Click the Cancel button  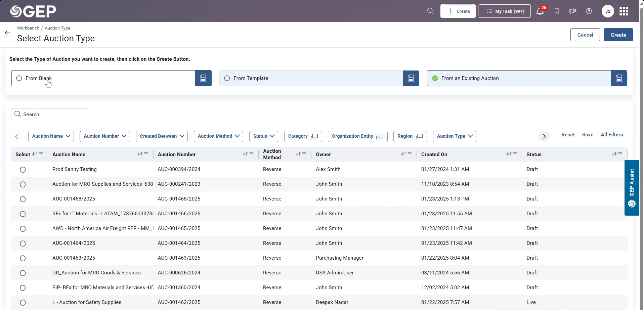tap(585, 35)
